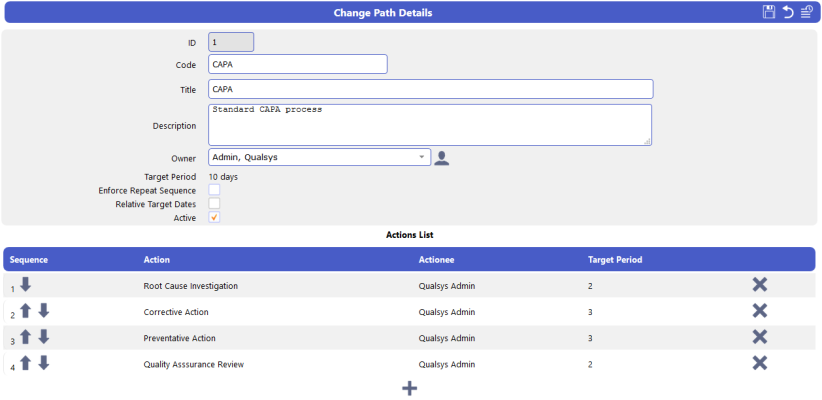The height and width of the screenshot is (400, 822).
Task: Click the Code input field
Action: coord(298,64)
